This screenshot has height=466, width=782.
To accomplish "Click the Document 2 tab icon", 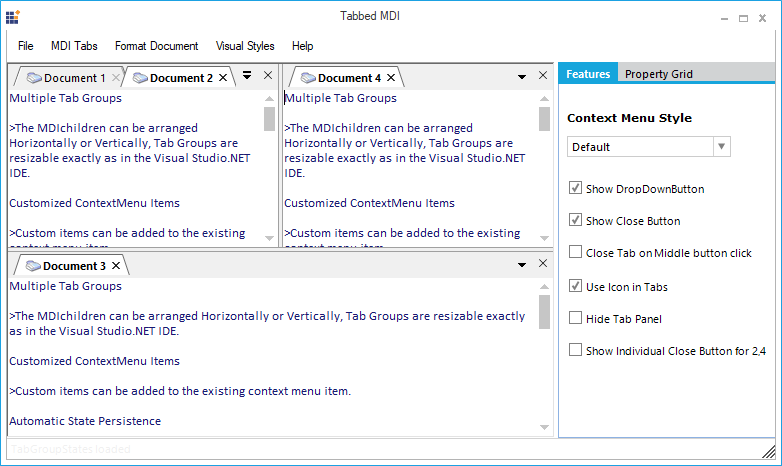I will (140, 78).
